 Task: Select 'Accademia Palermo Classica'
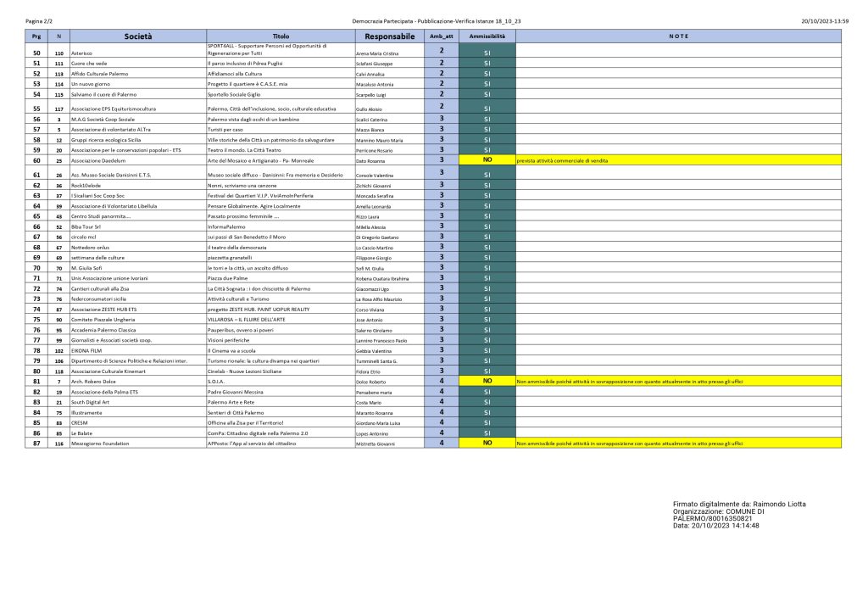(138, 330)
